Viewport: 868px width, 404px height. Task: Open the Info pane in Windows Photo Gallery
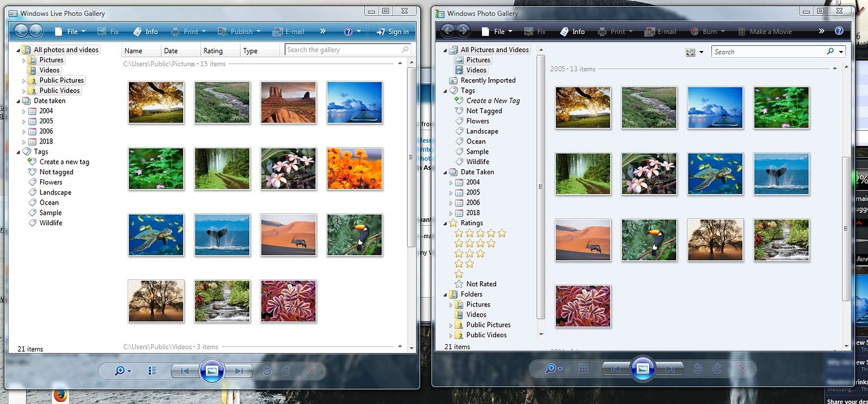point(573,31)
